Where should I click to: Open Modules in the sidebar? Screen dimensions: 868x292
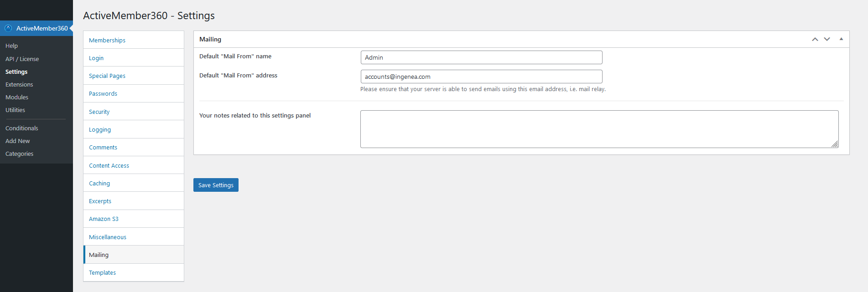pos(17,97)
